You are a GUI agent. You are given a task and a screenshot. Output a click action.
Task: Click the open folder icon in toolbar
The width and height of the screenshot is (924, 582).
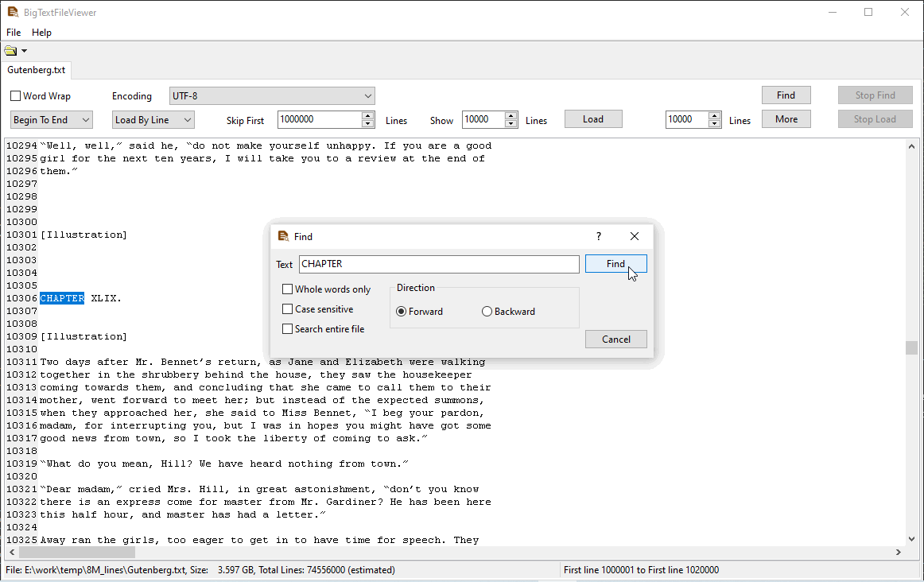[10, 51]
